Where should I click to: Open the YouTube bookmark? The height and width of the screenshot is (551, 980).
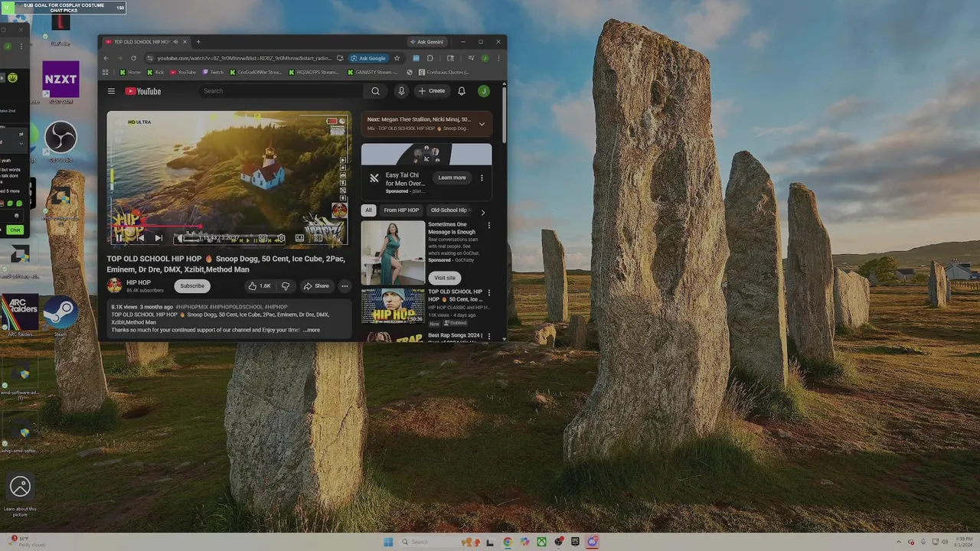point(183,73)
